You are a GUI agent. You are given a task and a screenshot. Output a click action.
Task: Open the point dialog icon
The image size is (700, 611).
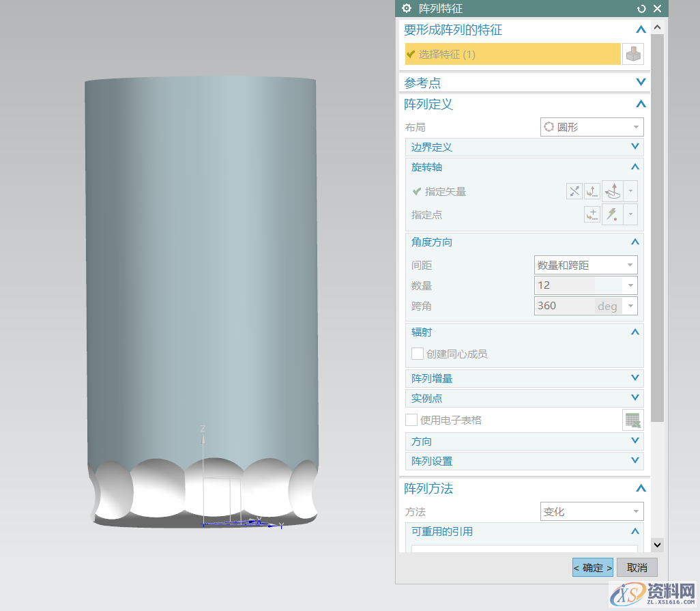coord(592,215)
